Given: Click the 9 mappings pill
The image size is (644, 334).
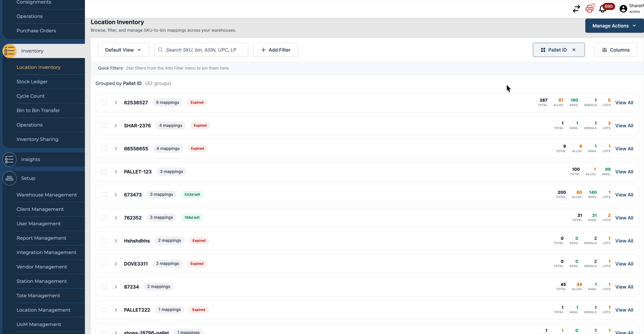Looking at the screenshot, I should (x=167, y=102).
